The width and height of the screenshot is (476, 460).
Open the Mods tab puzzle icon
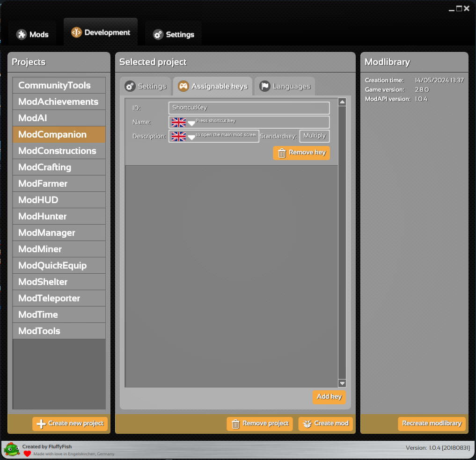(x=22, y=34)
